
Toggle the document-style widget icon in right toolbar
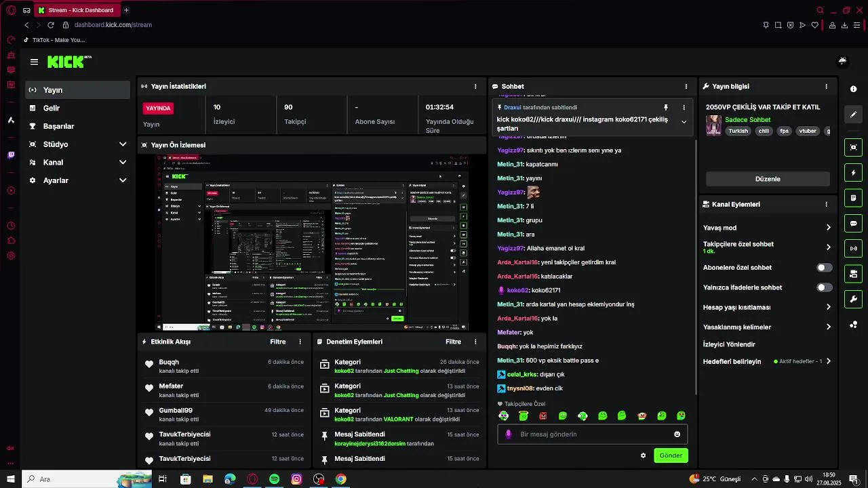point(853,198)
